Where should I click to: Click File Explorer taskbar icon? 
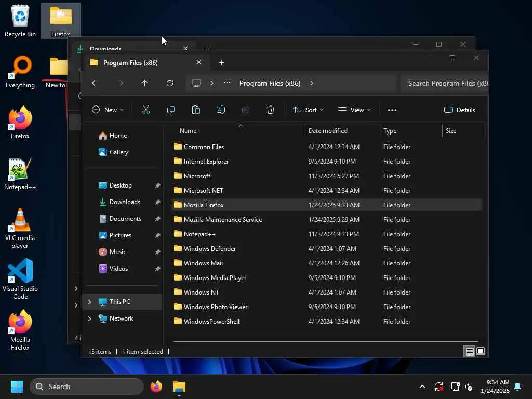(x=179, y=387)
